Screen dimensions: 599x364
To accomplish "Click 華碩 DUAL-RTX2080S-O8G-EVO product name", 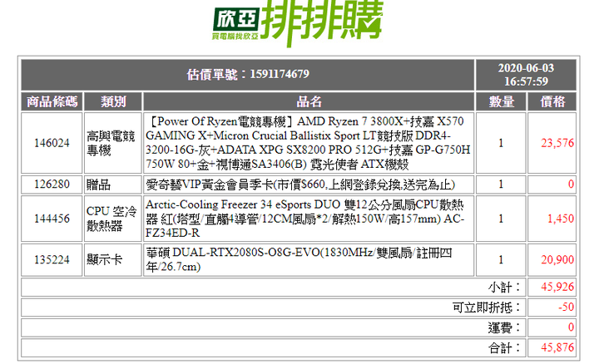I will [x=299, y=260].
